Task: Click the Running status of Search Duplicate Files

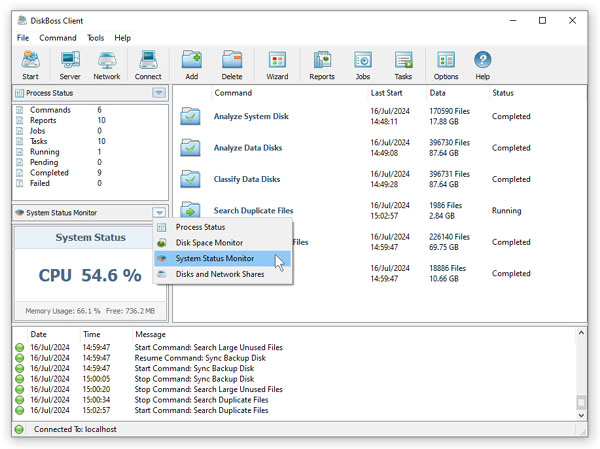Action: [506, 211]
